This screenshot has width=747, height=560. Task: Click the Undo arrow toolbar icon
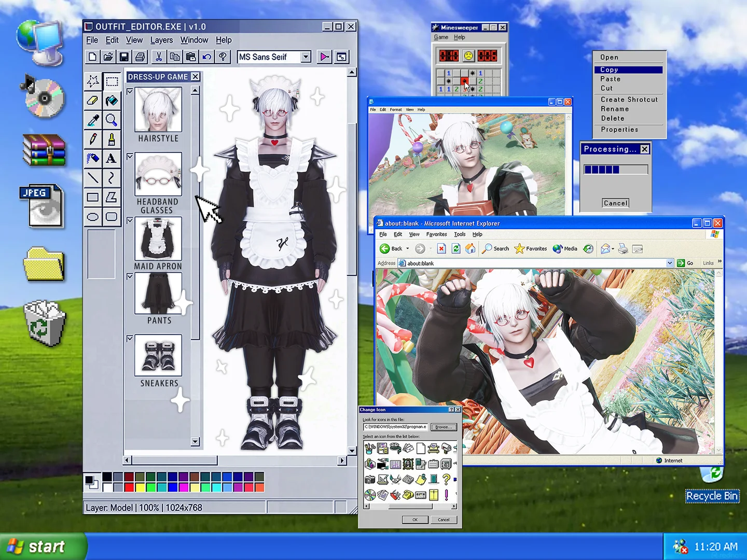point(206,57)
